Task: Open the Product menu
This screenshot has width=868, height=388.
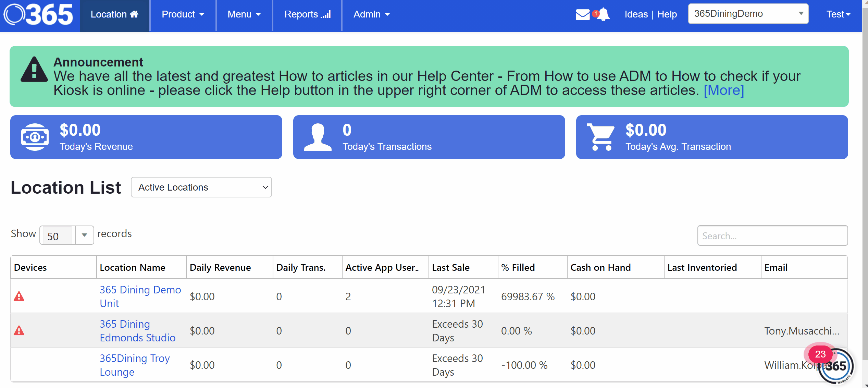Action: click(183, 14)
